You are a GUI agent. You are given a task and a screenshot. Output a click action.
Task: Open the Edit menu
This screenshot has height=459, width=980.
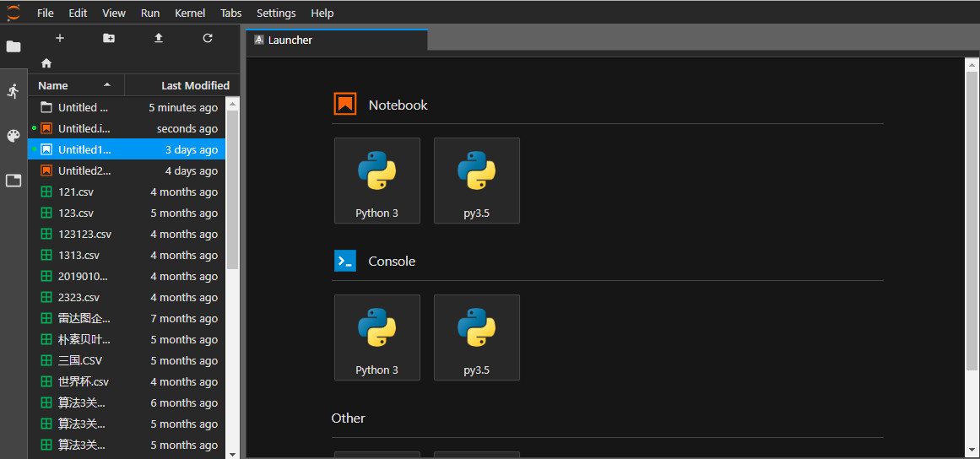[79, 13]
